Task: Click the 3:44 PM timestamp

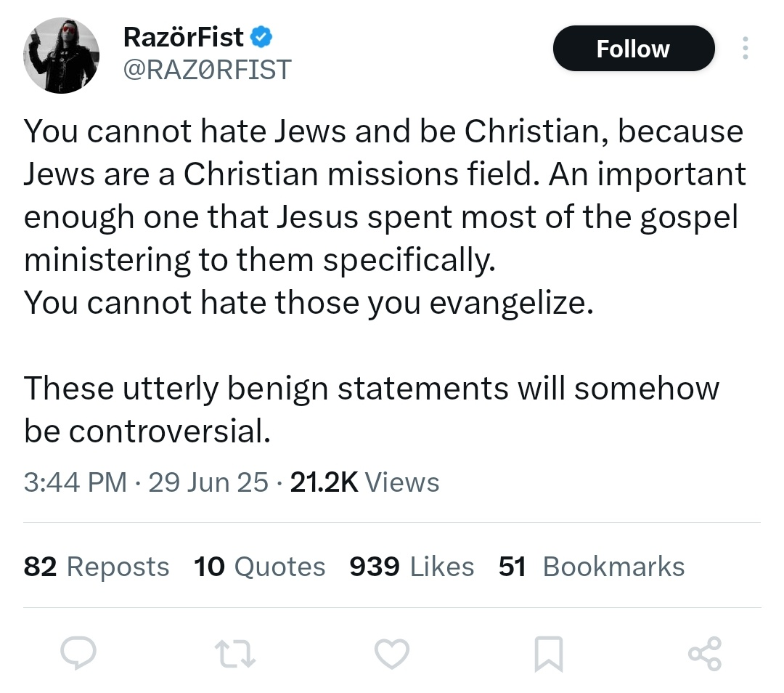Action: [75, 482]
